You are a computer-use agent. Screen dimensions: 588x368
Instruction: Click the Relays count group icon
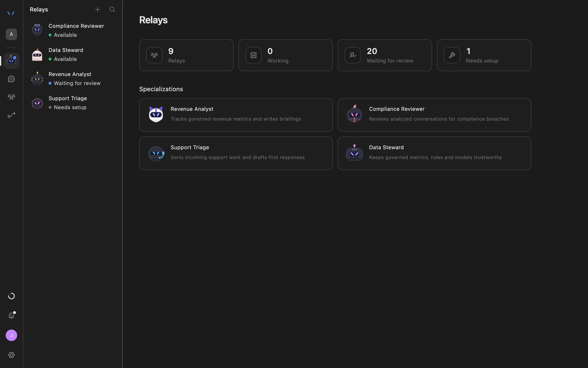click(x=154, y=55)
